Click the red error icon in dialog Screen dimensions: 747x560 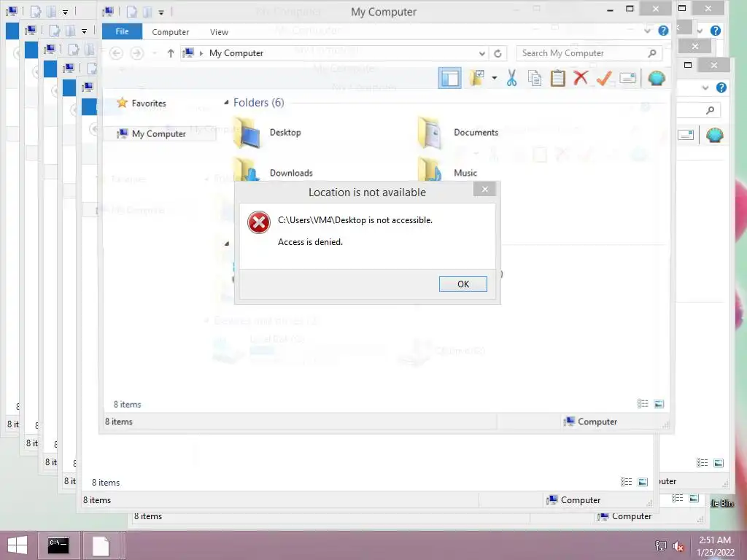259,222
